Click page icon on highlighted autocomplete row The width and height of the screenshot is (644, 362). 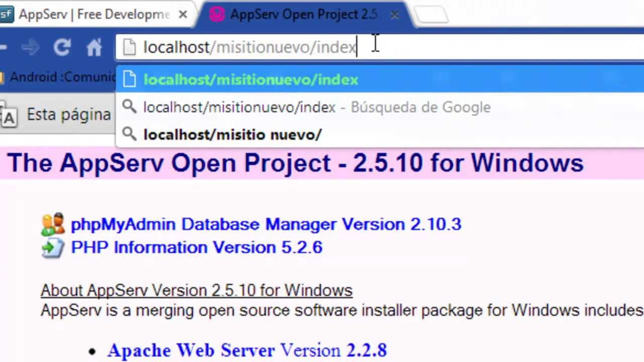click(x=129, y=79)
